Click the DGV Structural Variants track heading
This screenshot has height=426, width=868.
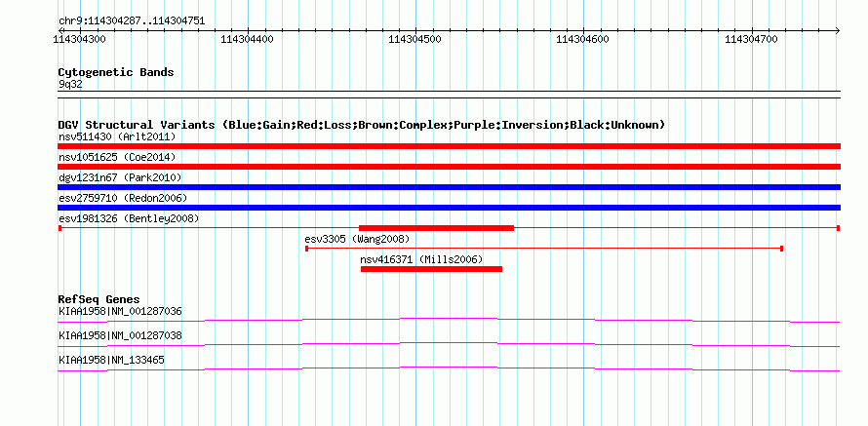coord(362,125)
